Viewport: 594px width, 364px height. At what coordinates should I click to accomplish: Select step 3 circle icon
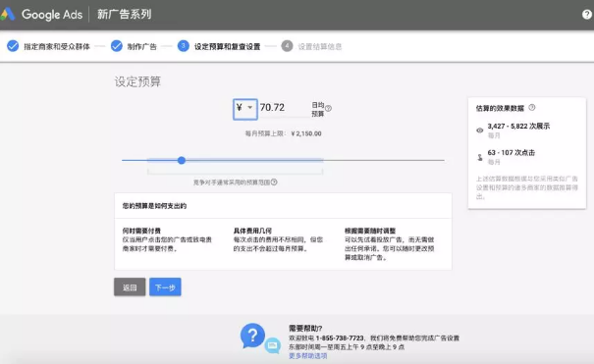184,46
